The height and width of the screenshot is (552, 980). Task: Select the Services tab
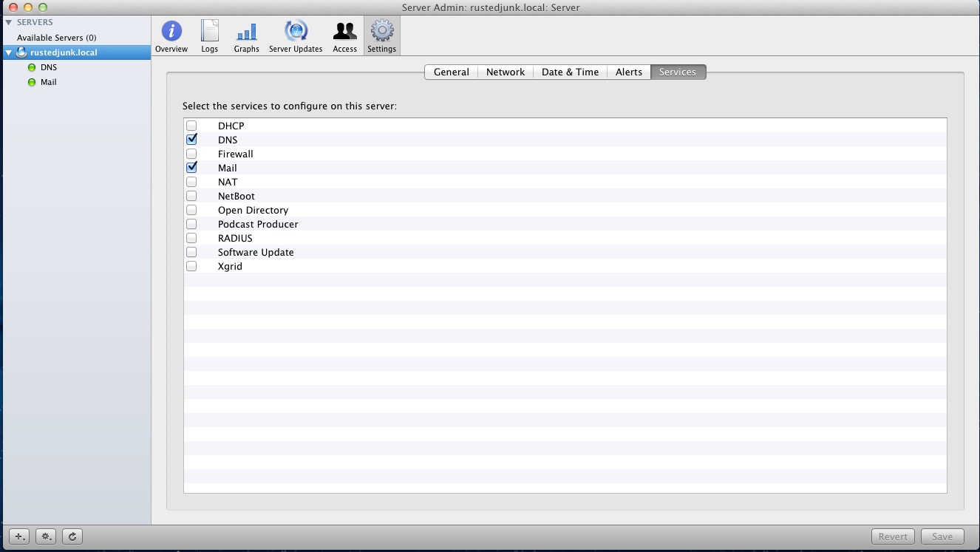tap(678, 72)
